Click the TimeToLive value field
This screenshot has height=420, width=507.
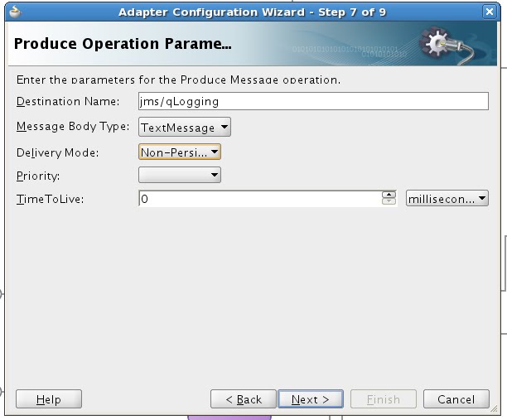click(260, 199)
